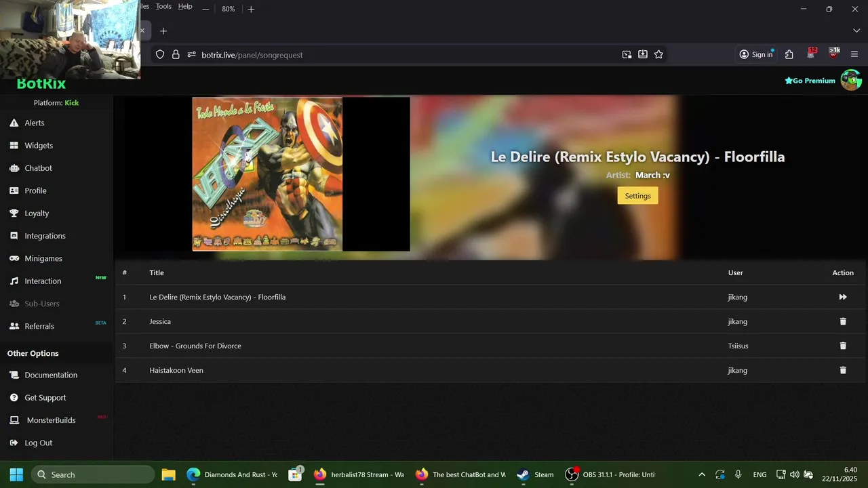Click the Integrations icon in sidebar

tap(14, 236)
